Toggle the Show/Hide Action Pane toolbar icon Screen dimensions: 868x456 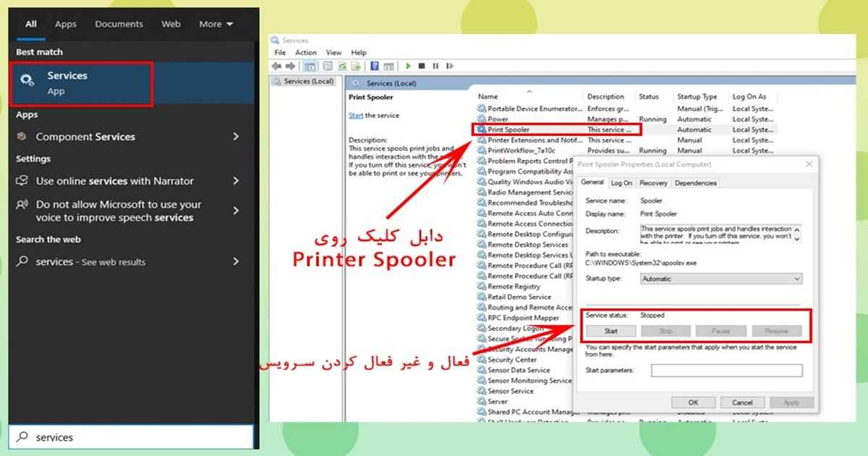388,66
